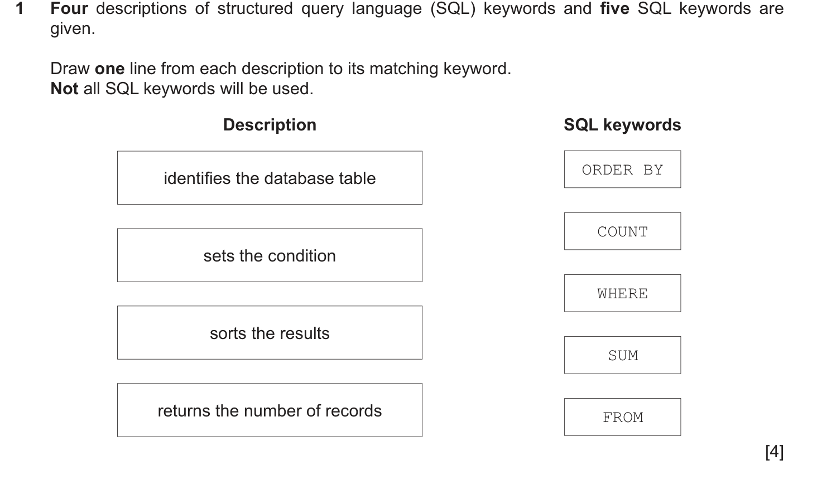Click the WHERE keyword box
822x504 pixels.
click(622, 293)
